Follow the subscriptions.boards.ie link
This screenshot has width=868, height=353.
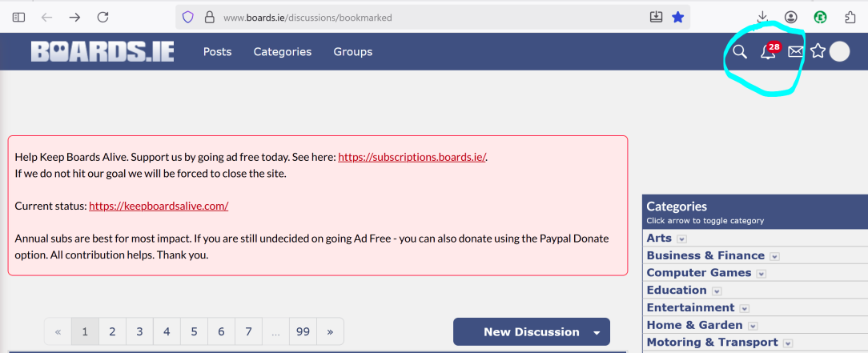pyautogui.click(x=412, y=157)
